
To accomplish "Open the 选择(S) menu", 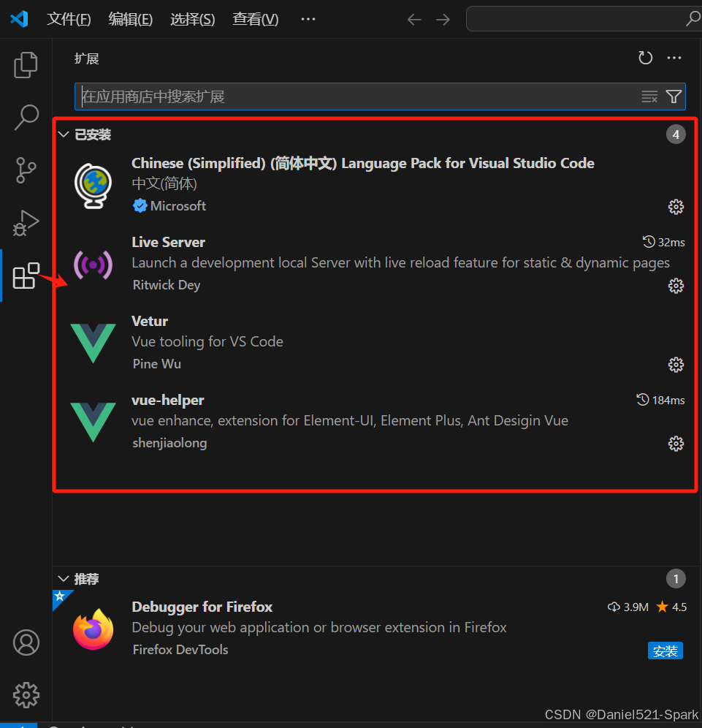I will [193, 19].
